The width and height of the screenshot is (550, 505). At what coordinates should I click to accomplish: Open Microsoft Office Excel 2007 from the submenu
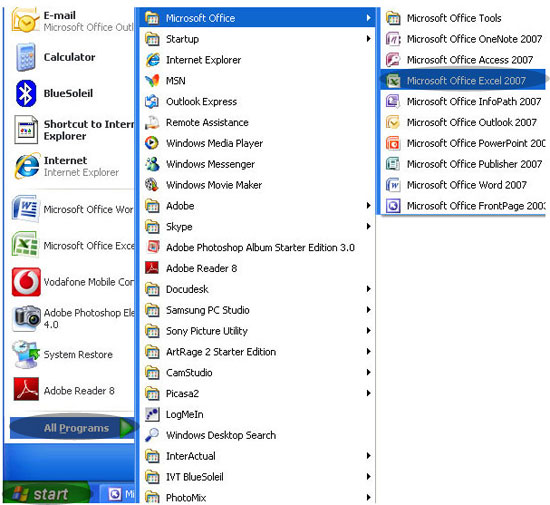click(x=463, y=81)
